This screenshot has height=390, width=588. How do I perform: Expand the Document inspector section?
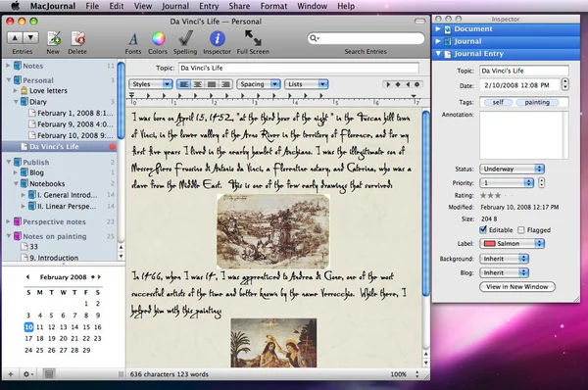pyautogui.click(x=438, y=28)
